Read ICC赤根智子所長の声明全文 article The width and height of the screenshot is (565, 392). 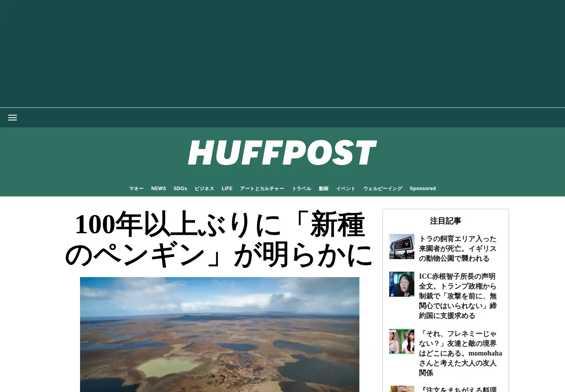coord(457,296)
